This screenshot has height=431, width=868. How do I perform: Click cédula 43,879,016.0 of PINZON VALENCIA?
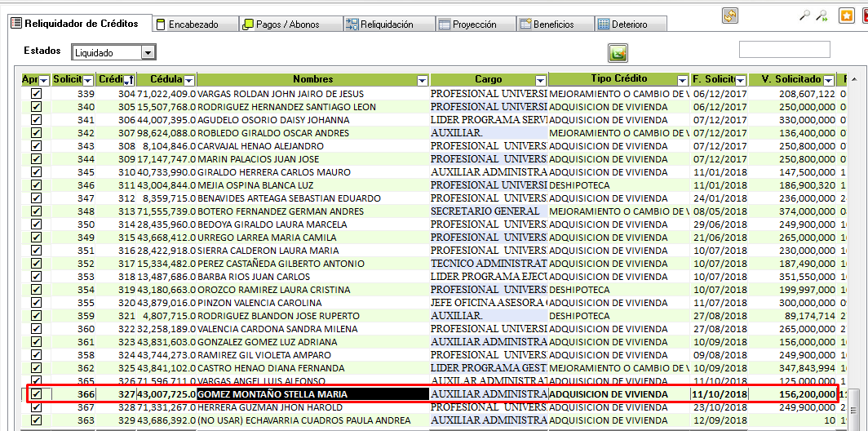pos(166,303)
